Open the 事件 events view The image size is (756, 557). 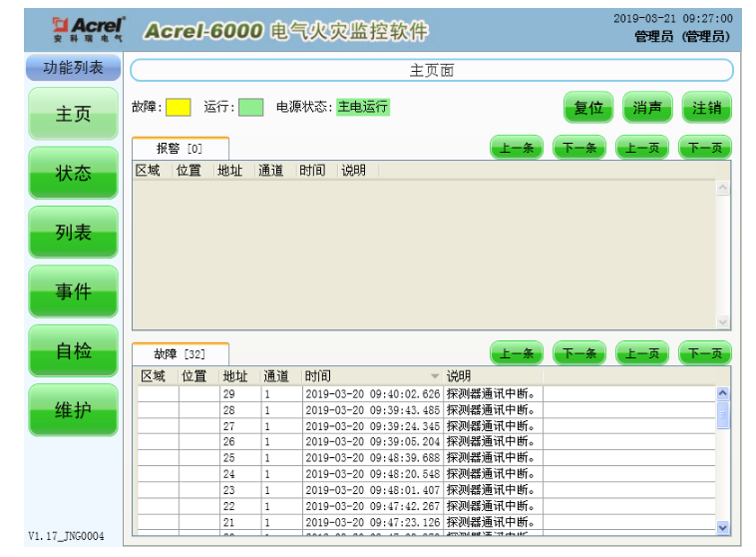click(73, 291)
